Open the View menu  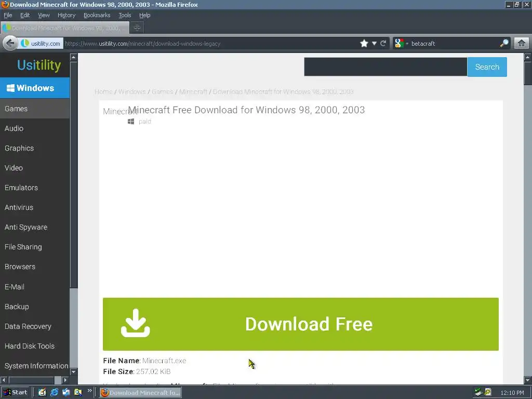click(44, 15)
